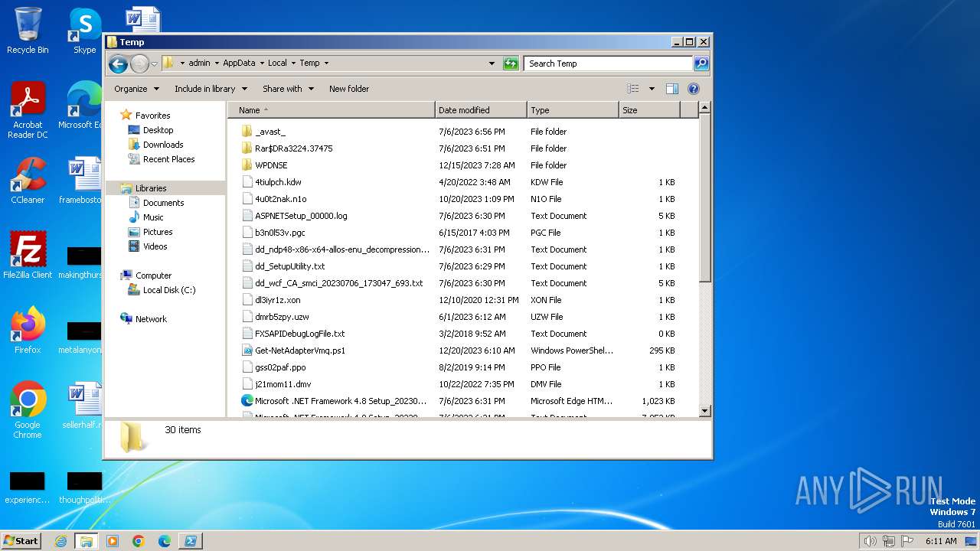The width and height of the screenshot is (980, 551).
Task: Open sellerhalf Word document on desktop
Action: [83, 406]
